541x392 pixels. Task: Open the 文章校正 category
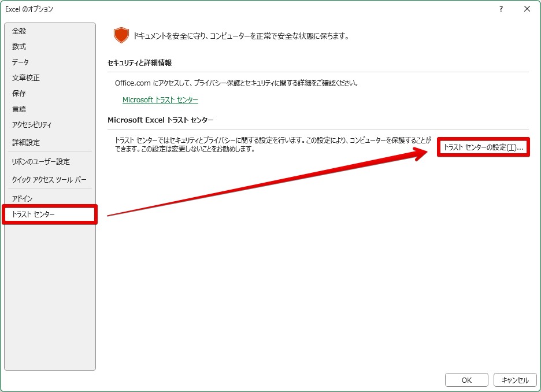point(50,77)
